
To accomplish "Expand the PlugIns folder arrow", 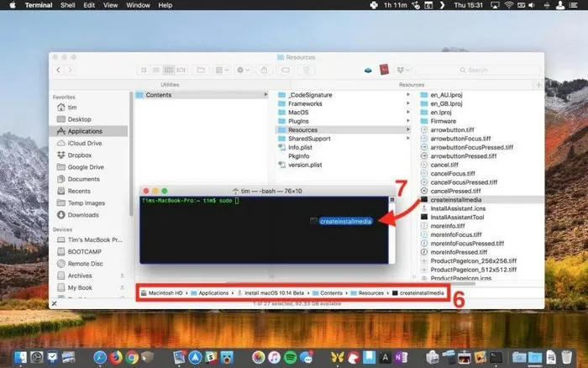I will point(407,121).
